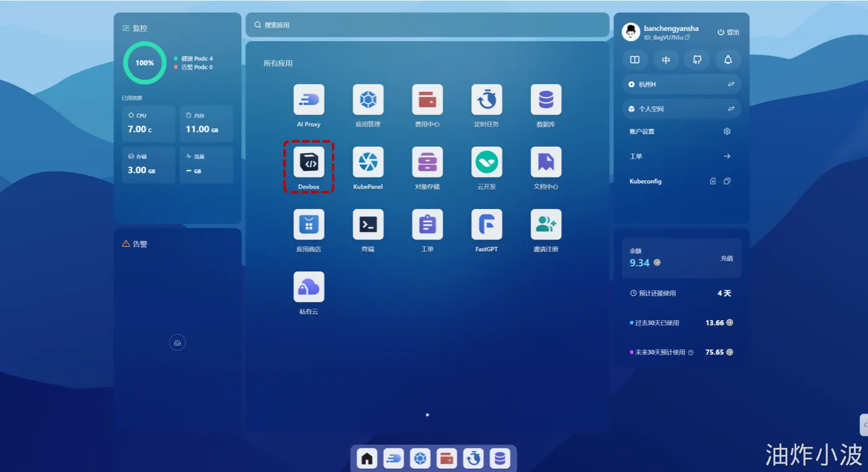Launch 应用管理 from the app grid
The image size is (868, 472).
click(368, 100)
